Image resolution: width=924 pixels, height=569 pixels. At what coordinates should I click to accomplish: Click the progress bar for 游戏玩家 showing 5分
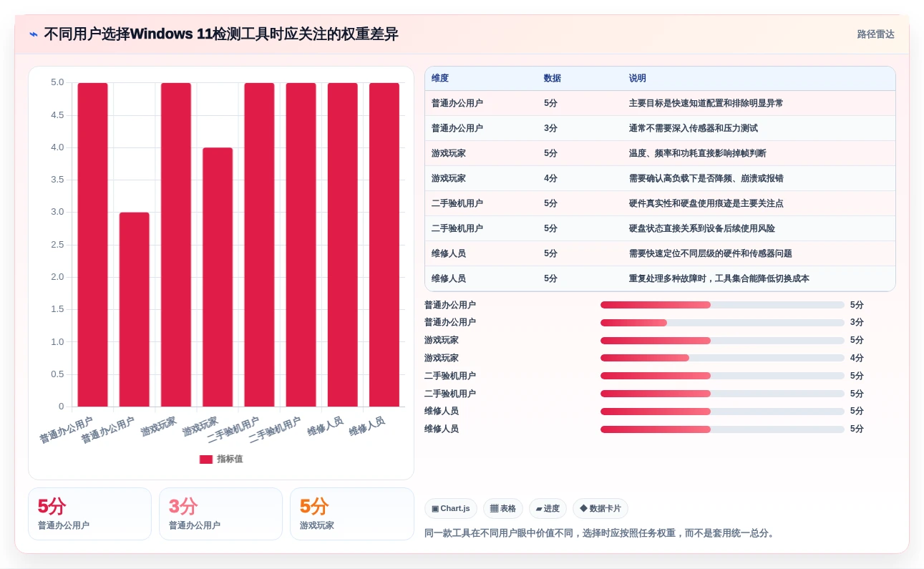point(722,341)
